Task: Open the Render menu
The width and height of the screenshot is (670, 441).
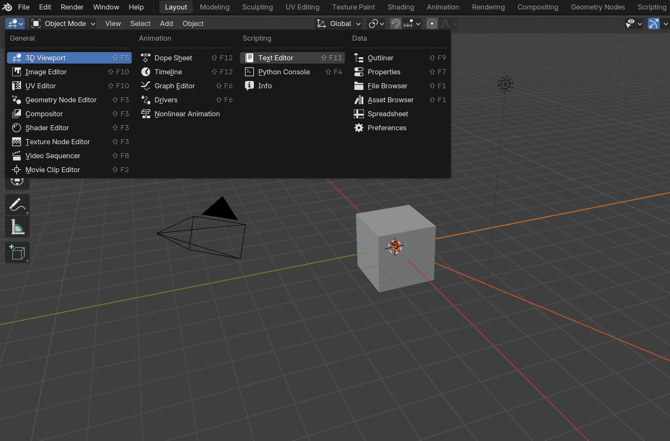Action: [72, 7]
